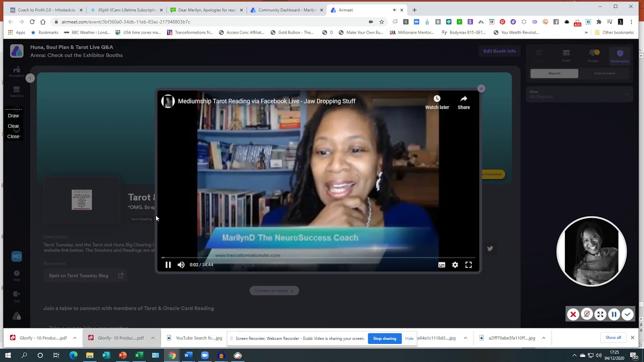Click the I'm Interested button
Viewport: 644px width, 362px height.
click(x=493, y=174)
